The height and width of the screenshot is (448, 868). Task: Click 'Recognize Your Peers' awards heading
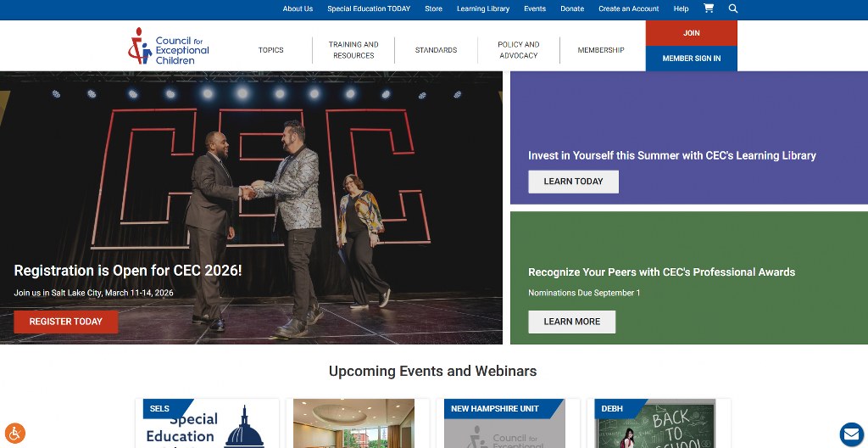point(661,272)
